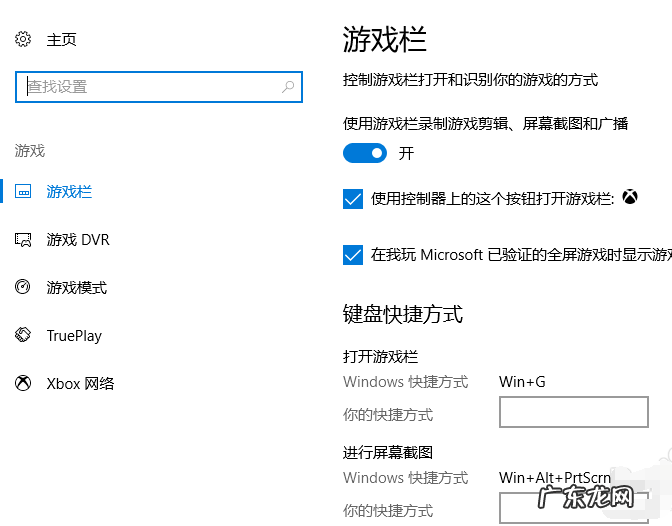
Task: Click the 开 toggle state label
Action: click(x=406, y=153)
